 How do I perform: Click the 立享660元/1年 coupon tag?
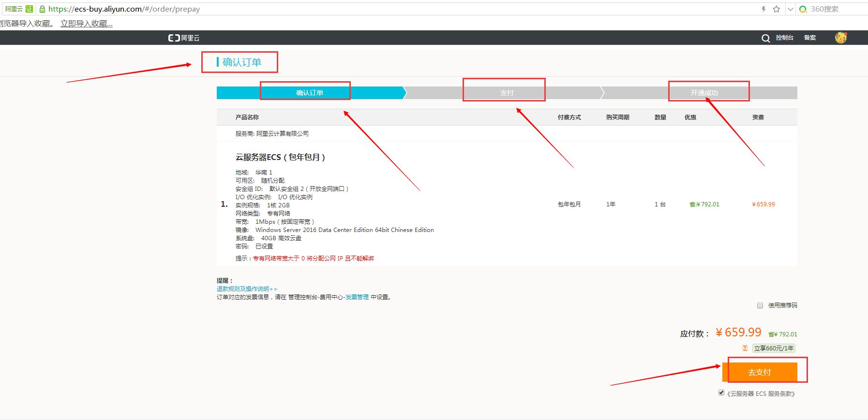click(x=774, y=348)
